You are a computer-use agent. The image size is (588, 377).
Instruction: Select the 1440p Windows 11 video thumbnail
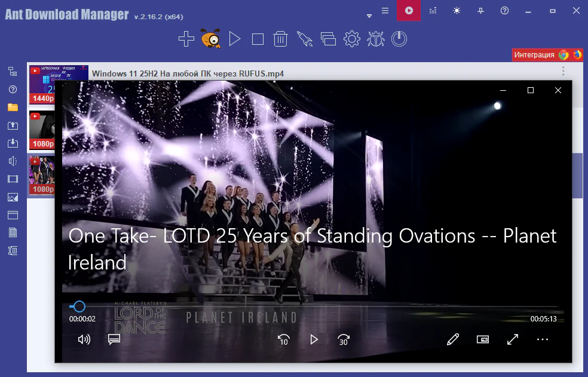point(42,84)
